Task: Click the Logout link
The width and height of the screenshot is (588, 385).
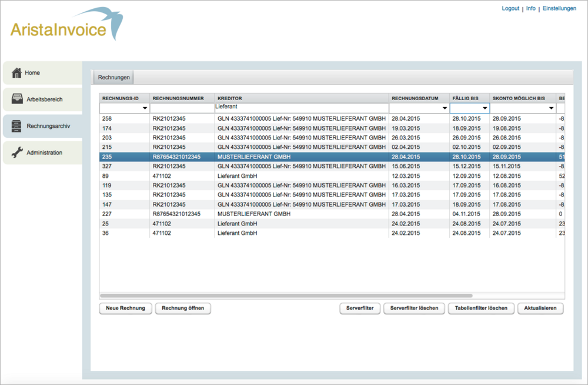Action: point(510,8)
